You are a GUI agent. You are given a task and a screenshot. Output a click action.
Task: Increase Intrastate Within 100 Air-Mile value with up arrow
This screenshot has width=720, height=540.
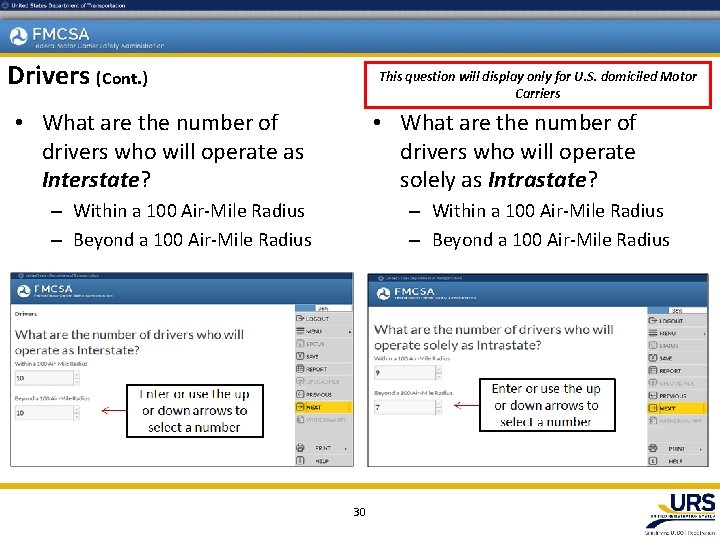[x=439, y=369]
